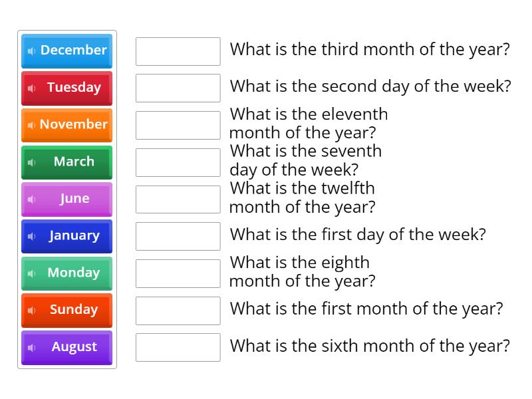Select the March word tile
This screenshot has height=399, width=532.
point(74,162)
